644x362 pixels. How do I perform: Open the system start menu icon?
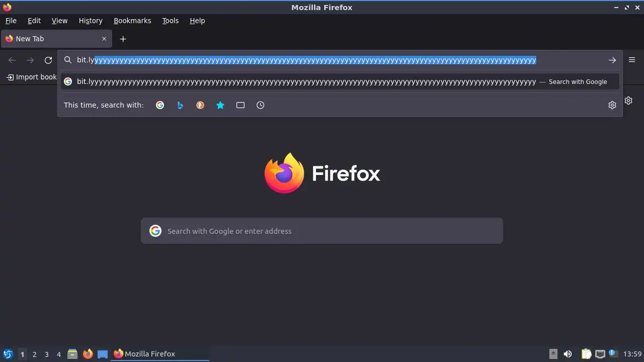[x=8, y=354]
